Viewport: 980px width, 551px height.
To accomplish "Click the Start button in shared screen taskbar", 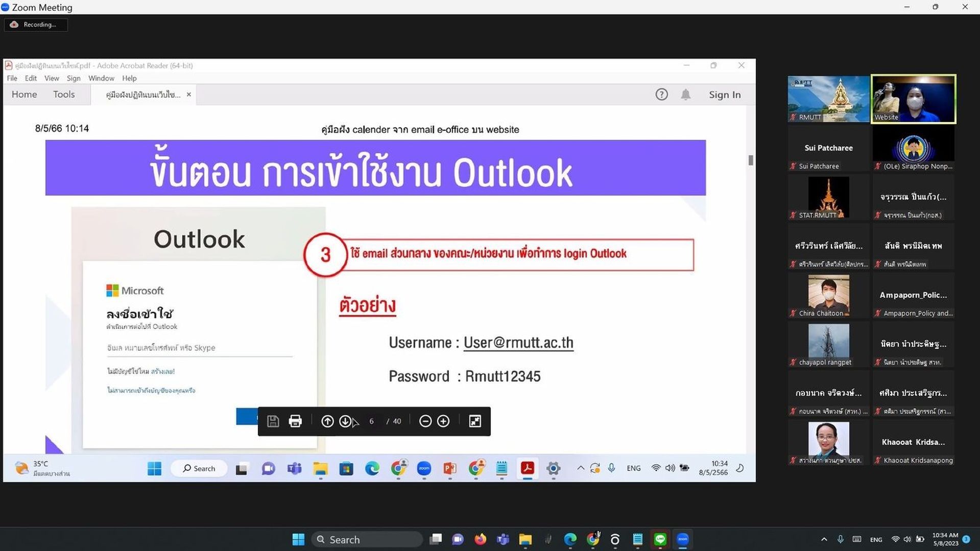I will point(154,468).
